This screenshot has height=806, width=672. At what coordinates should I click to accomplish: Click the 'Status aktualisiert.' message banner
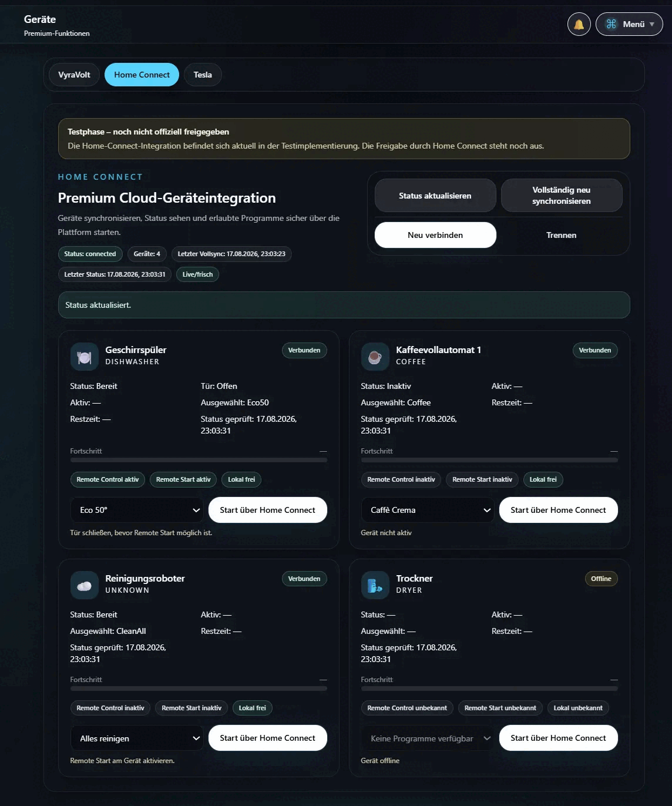(344, 305)
